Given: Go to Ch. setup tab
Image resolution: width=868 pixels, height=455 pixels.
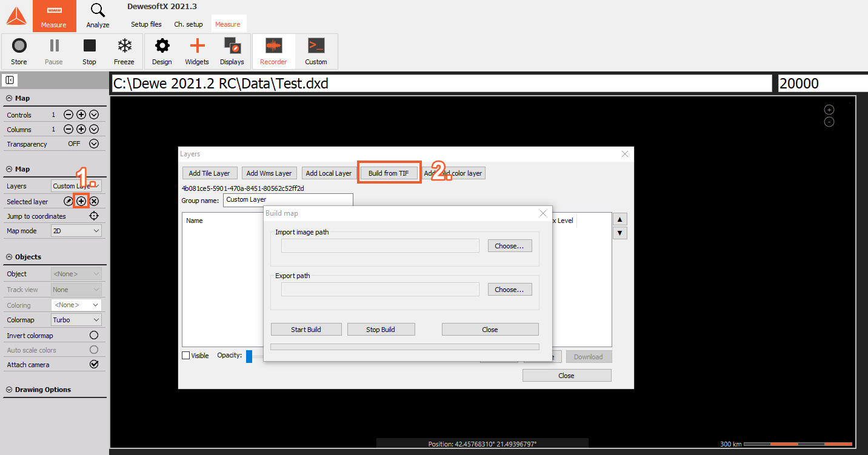Looking at the screenshot, I should [189, 24].
